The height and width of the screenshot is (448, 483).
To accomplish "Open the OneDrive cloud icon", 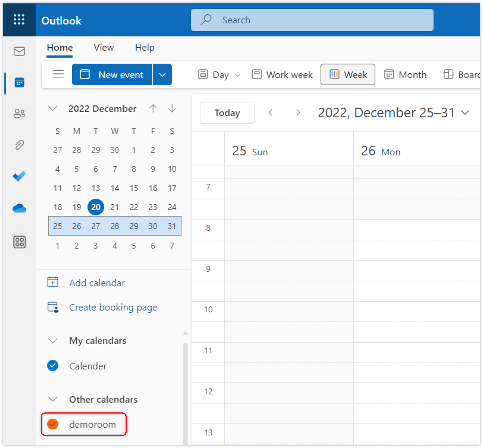I will point(19,208).
